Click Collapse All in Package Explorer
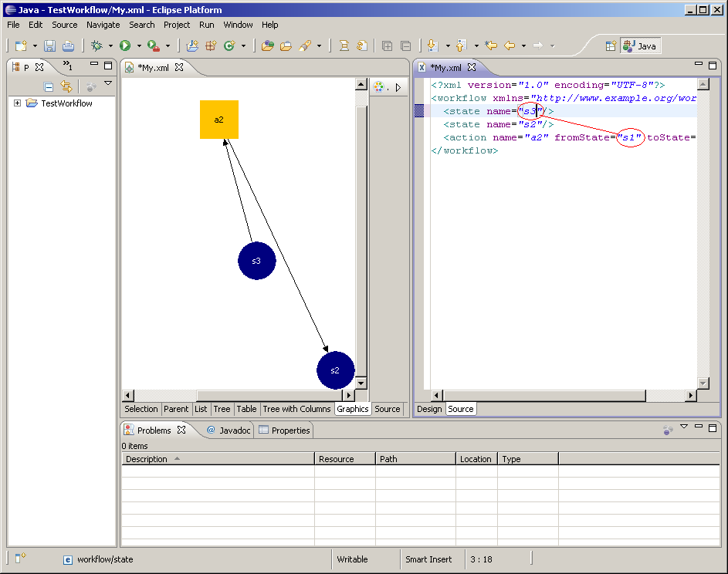This screenshot has height=574, width=728. point(49,87)
